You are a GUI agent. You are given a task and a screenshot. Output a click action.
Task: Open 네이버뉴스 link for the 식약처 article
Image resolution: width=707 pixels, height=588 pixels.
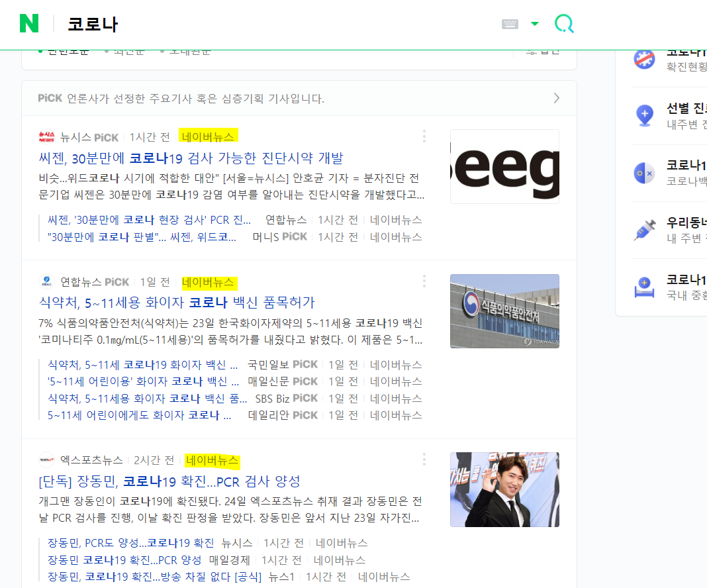coord(209,282)
